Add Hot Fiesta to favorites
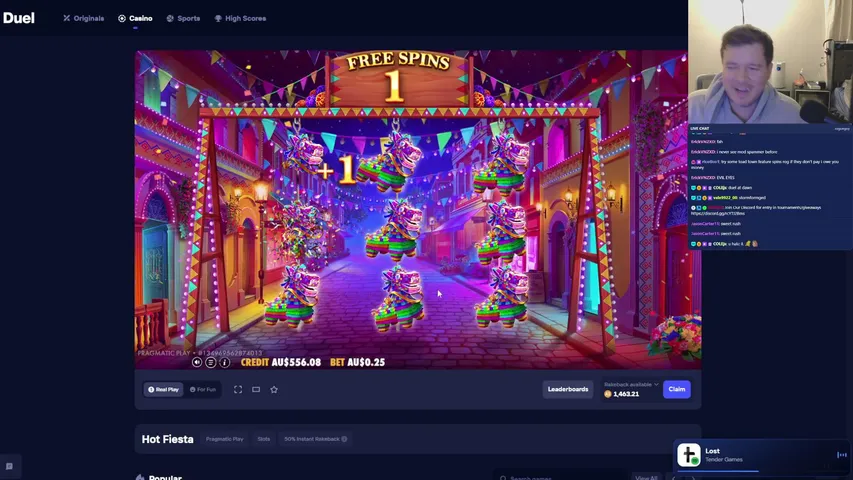Image resolution: width=853 pixels, height=480 pixels. click(x=274, y=390)
